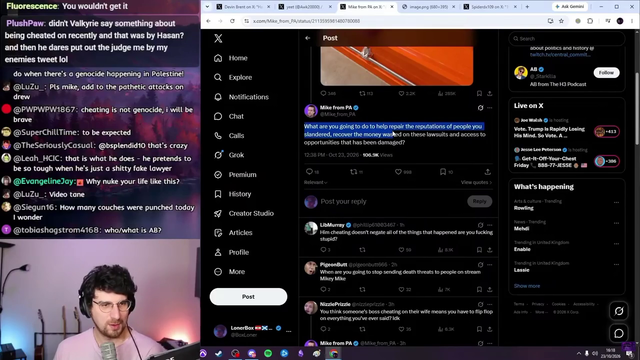Click the Post your reply field
Image resolution: width=640 pixels, height=360 pixels.
coord(392,201)
